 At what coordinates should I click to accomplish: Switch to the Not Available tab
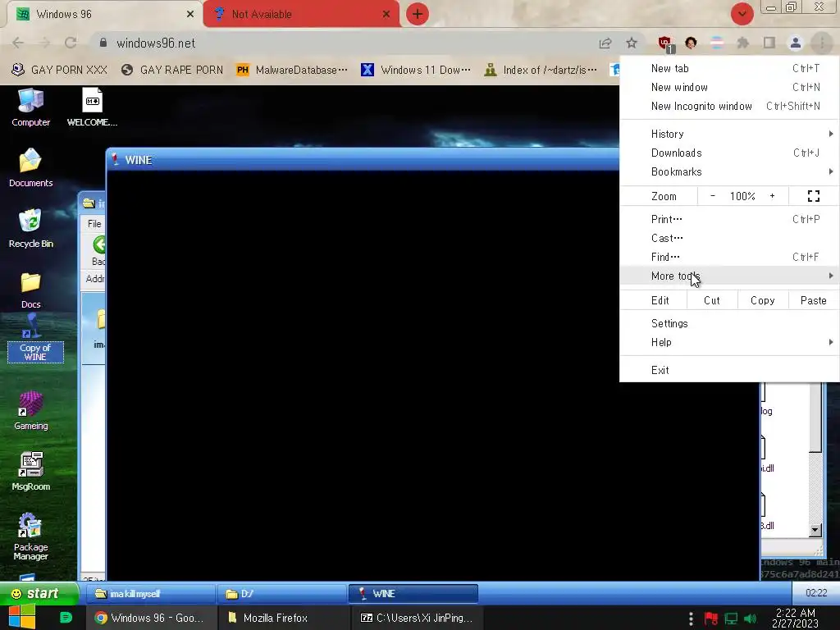[301, 15]
